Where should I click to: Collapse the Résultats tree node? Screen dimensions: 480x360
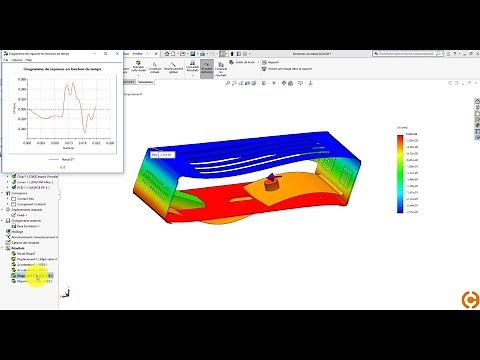3,248
